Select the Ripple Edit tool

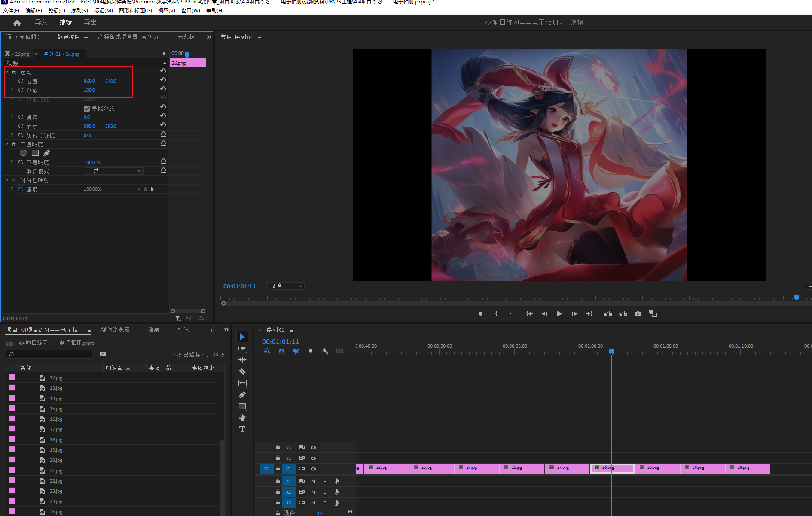pyautogui.click(x=242, y=360)
